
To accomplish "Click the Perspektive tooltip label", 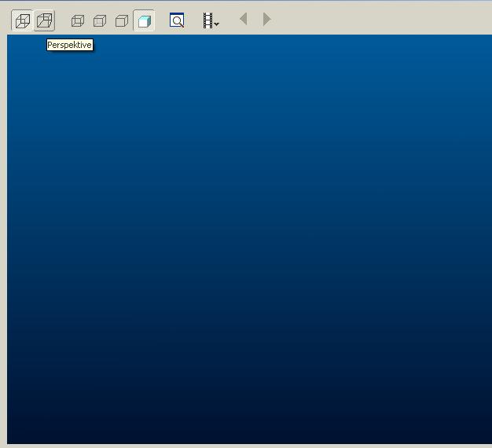I will 70,45.
